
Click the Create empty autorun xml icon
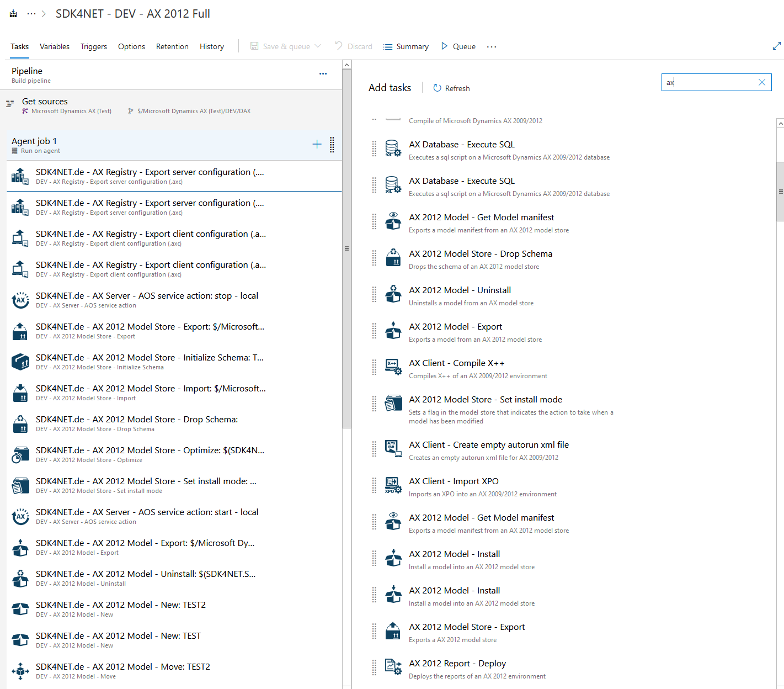393,449
